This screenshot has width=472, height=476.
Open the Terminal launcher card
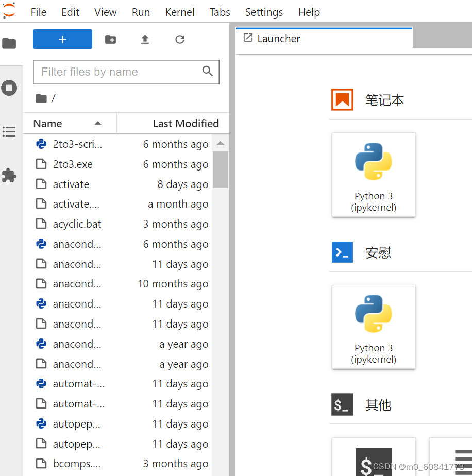pyautogui.click(x=374, y=457)
